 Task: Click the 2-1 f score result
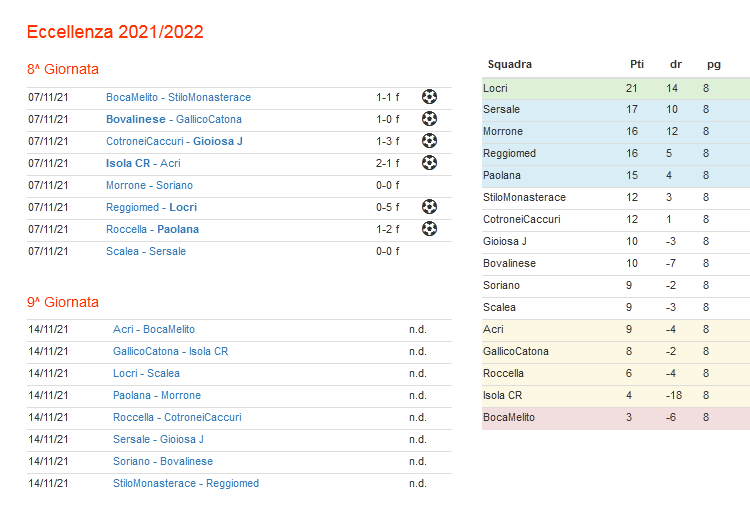387,163
